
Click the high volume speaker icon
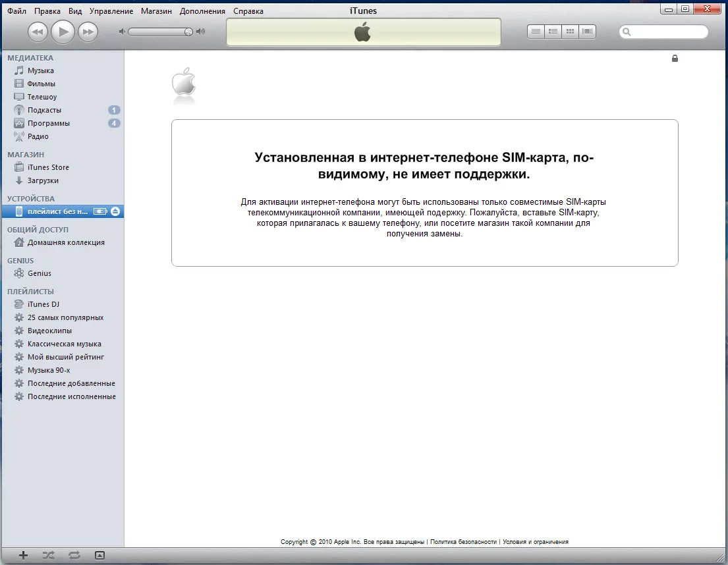(200, 32)
